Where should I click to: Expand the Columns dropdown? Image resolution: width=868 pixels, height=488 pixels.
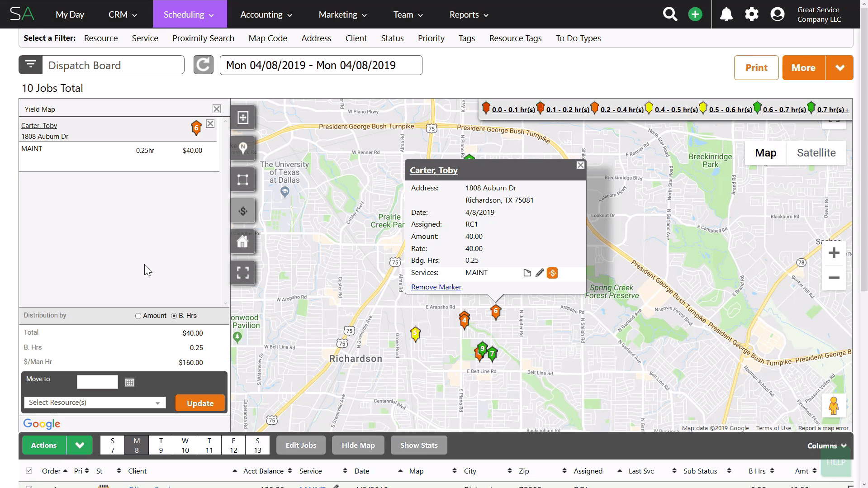coord(827,446)
